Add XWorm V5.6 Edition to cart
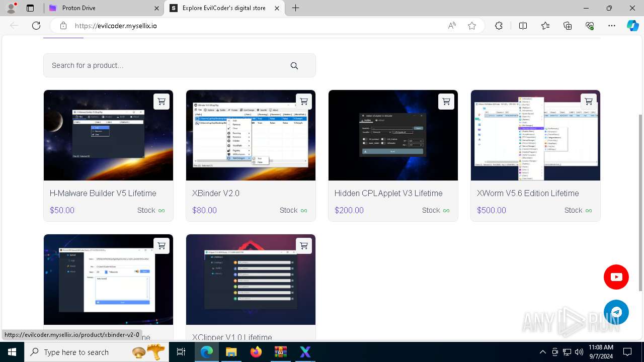Image resolution: width=644 pixels, height=362 pixels. point(589,102)
